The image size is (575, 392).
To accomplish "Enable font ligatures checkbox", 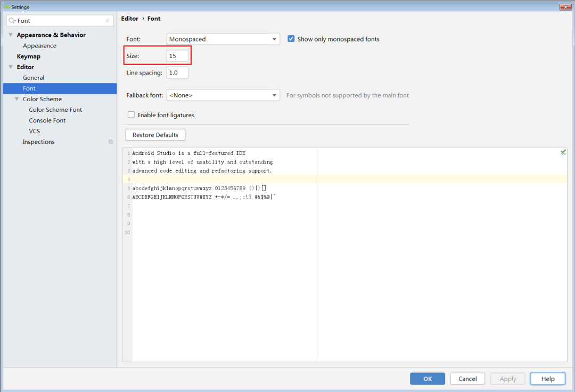I will (131, 115).
